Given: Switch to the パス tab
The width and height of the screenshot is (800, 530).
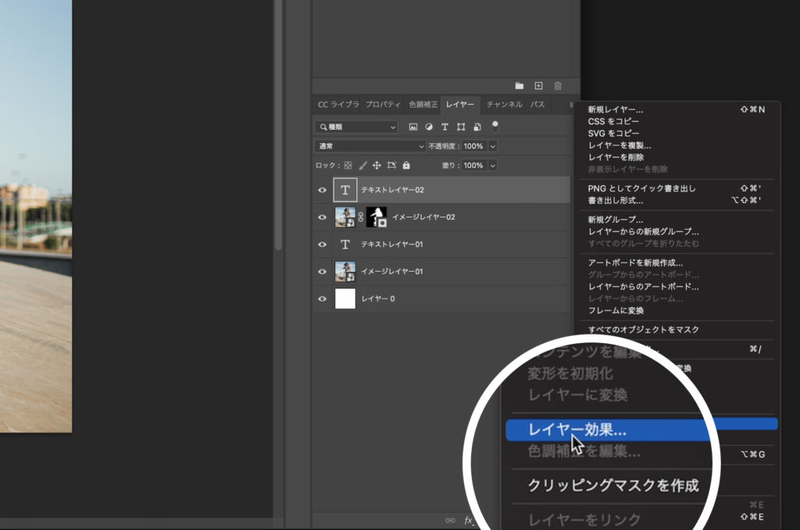Looking at the screenshot, I should (x=537, y=105).
